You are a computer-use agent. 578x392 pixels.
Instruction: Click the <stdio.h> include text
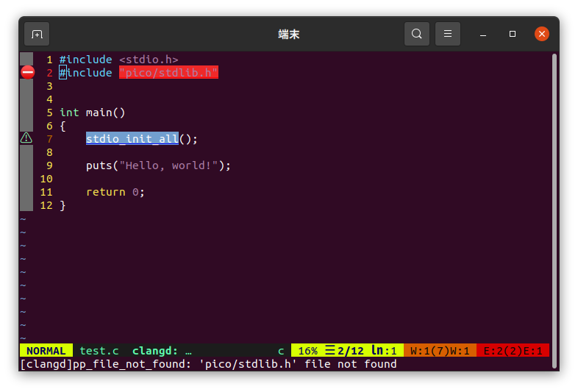pos(149,60)
